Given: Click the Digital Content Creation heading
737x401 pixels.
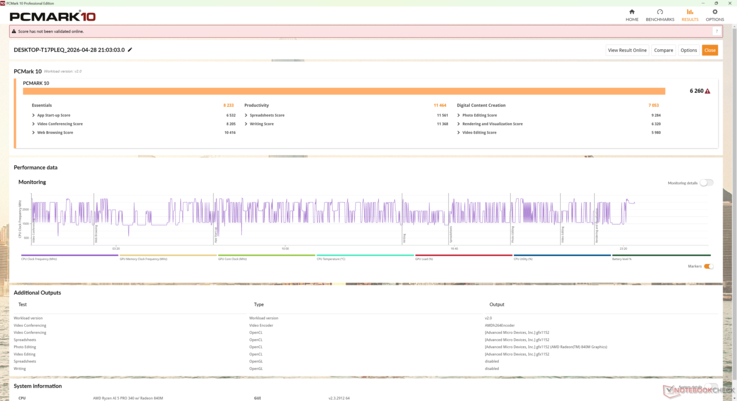Looking at the screenshot, I should point(481,105).
